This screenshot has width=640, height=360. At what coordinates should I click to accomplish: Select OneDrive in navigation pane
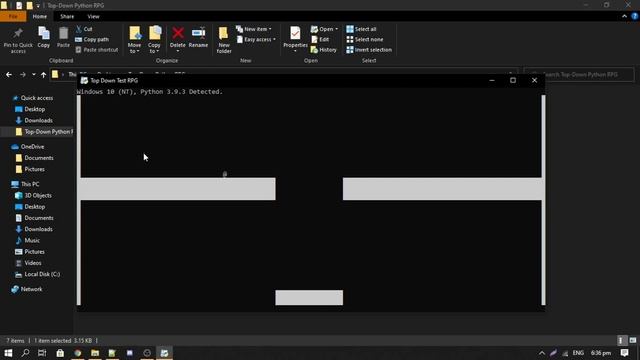coord(28,147)
